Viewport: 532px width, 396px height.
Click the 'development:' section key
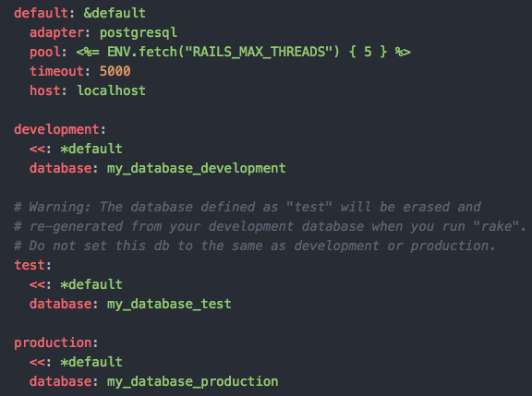tap(60, 129)
